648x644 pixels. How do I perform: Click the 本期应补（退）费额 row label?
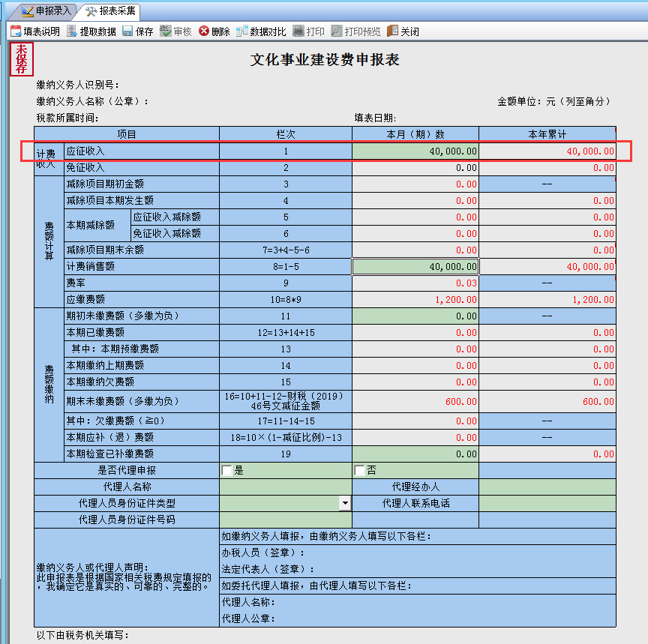point(110,438)
